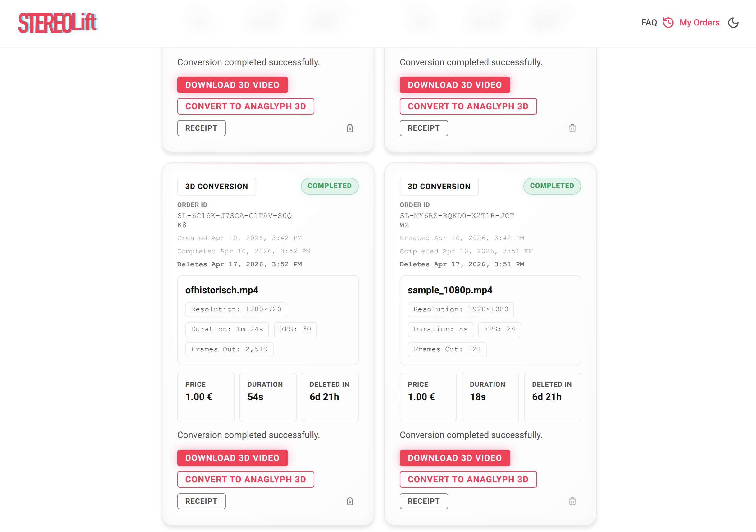The height and width of the screenshot is (532, 756).
Task: Open the FAQ page
Action: [x=649, y=23]
